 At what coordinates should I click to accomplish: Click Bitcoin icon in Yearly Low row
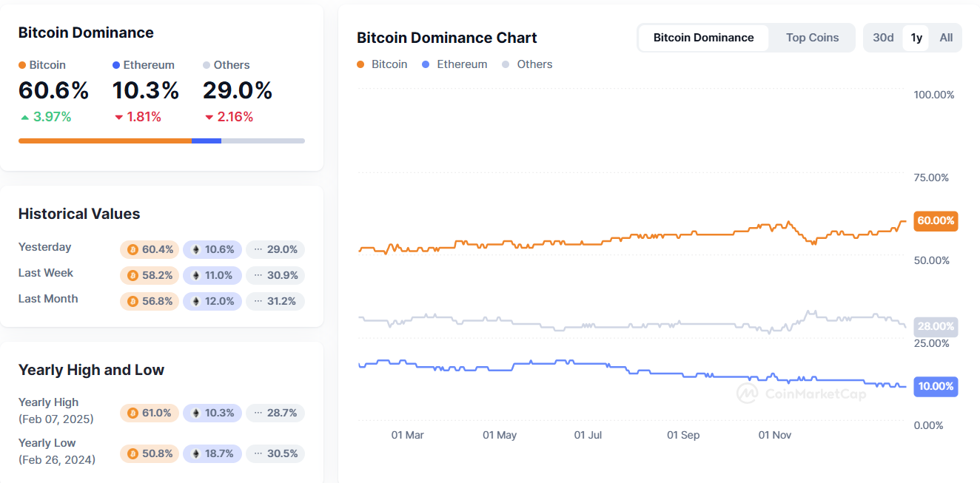tap(133, 454)
